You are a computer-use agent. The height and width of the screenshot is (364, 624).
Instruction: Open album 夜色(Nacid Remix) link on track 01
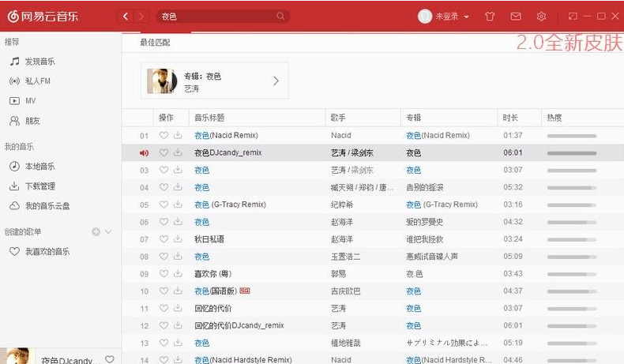[x=438, y=135]
